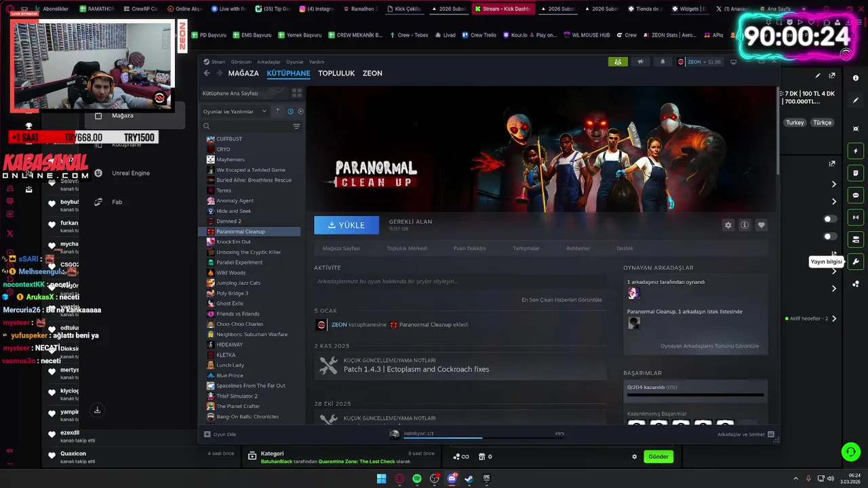This screenshot has width=868, height=488.
Task: Click Oyun Ekle at bottom left
Action: pos(220,434)
